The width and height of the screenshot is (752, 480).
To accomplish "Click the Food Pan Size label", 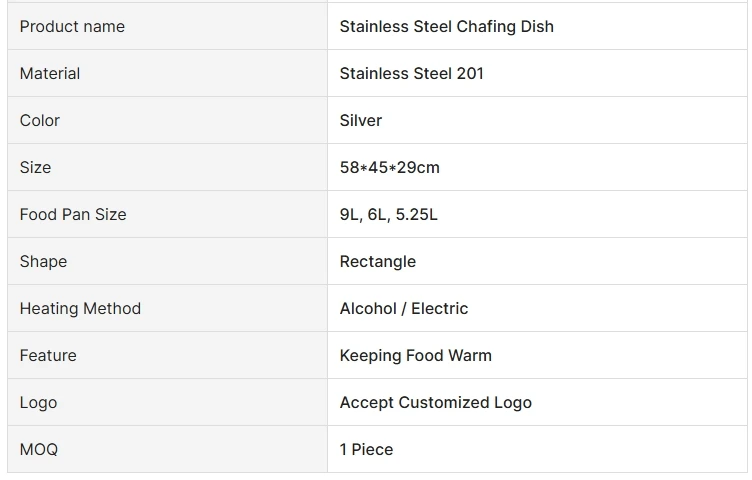I will (73, 215).
